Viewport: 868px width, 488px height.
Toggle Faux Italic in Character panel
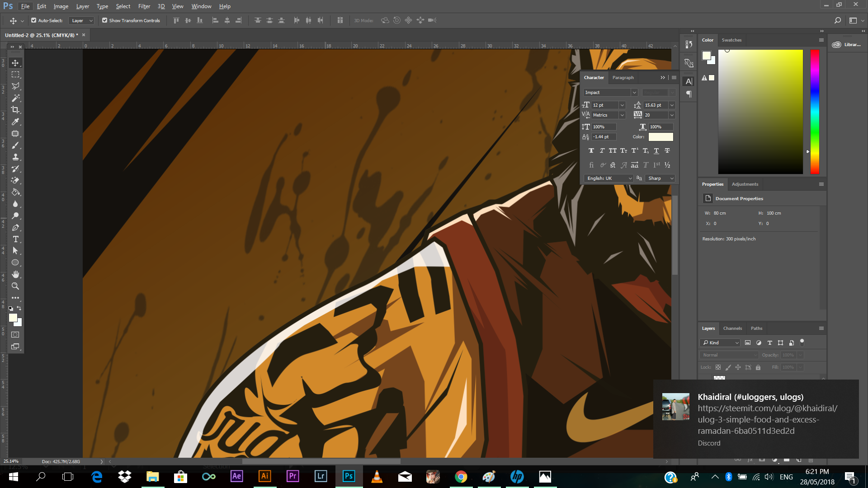pos(602,150)
